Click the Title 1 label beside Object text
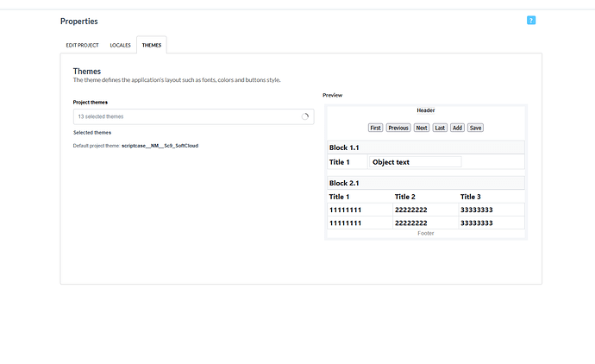Screen dimensions: 595x364 click(339, 162)
